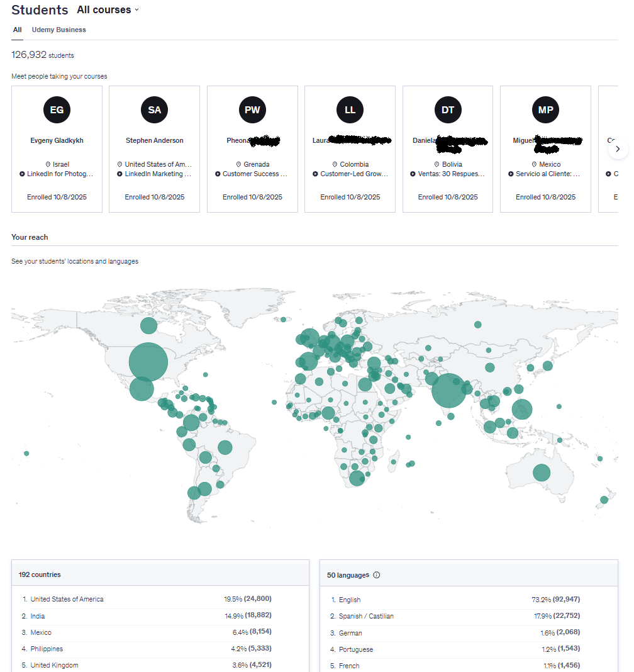Open the LinkedIn Marketing course link

(158, 174)
